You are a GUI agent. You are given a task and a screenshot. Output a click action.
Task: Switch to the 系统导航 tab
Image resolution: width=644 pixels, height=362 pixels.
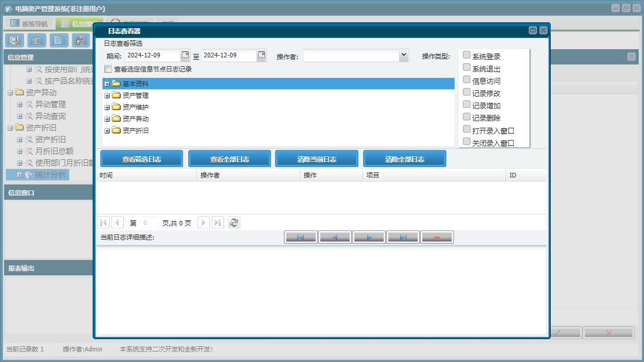point(29,23)
